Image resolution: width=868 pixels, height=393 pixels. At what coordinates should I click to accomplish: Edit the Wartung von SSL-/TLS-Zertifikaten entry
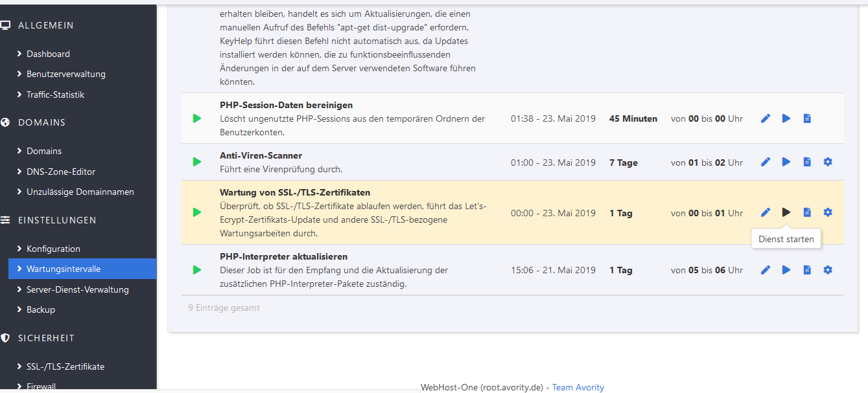coord(766,212)
